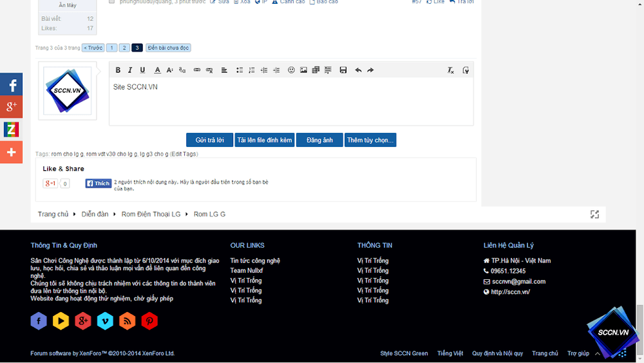The height and width of the screenshot is (363, 644).
Task: Redo the last edit
Action: 370,70
